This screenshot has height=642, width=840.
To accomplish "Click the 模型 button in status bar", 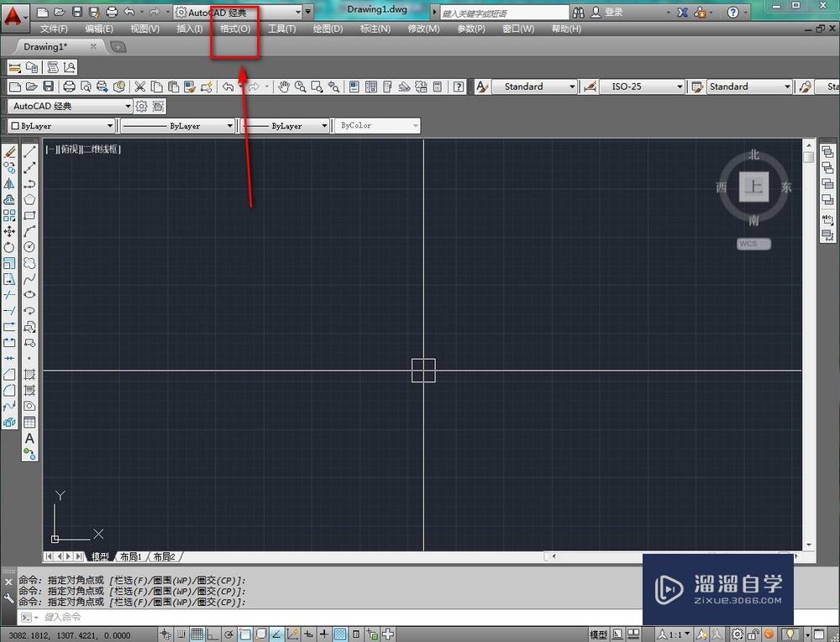I will [x=598, y=635].
